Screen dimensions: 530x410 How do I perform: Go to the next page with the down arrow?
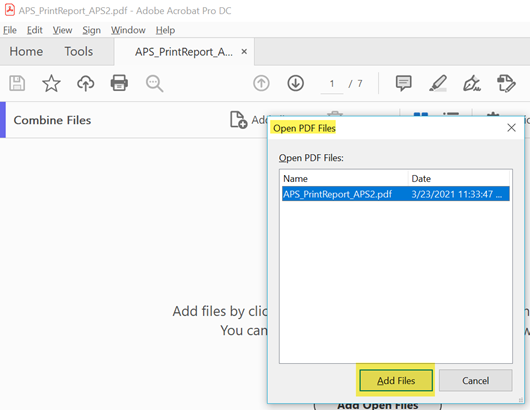295,83
